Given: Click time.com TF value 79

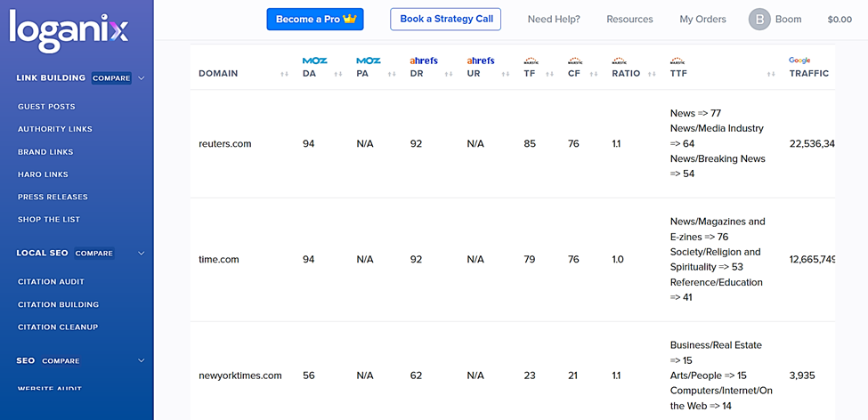Looking at the screenshot, I should click(529, 260).
